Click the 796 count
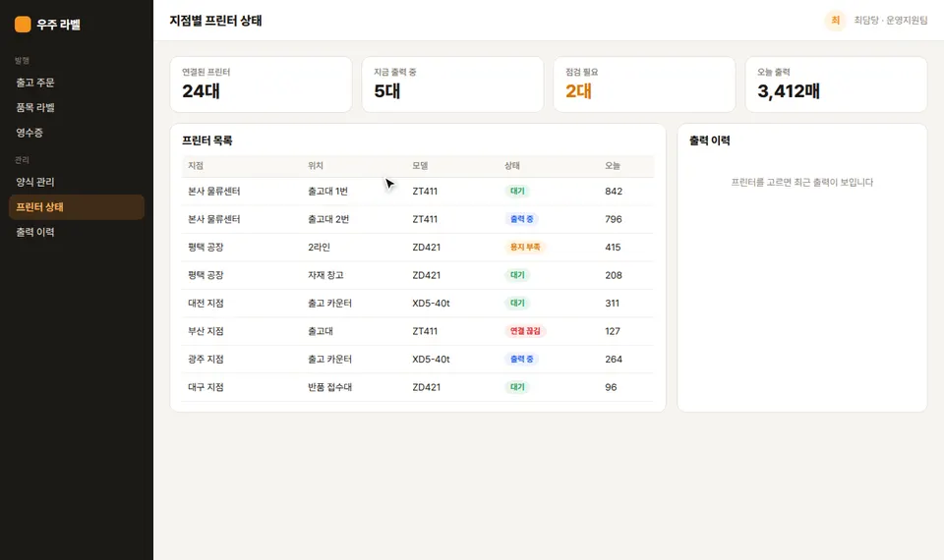944x560 pixels. coord(614,219)
